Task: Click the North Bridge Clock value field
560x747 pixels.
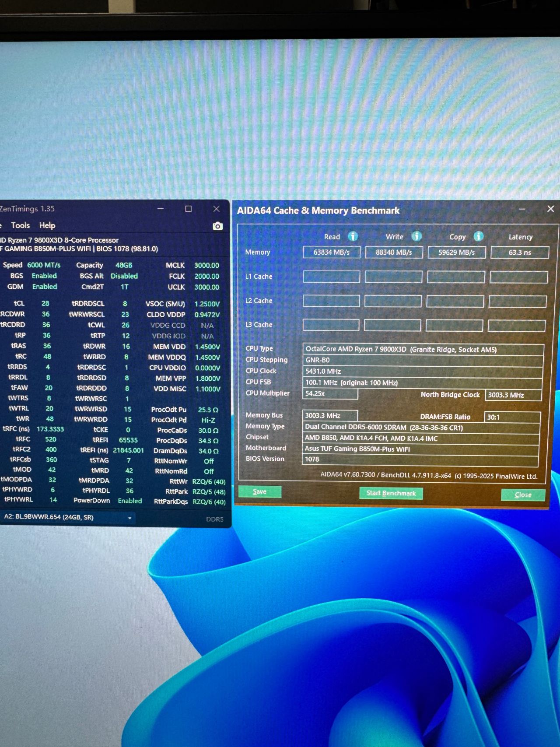Action: pyautogui.click(x=513, y=395)
